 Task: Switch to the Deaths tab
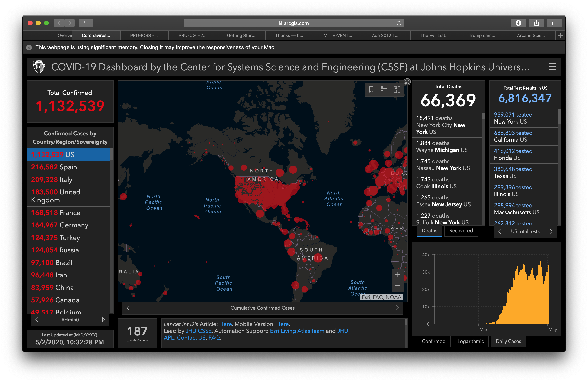[429, 231]
